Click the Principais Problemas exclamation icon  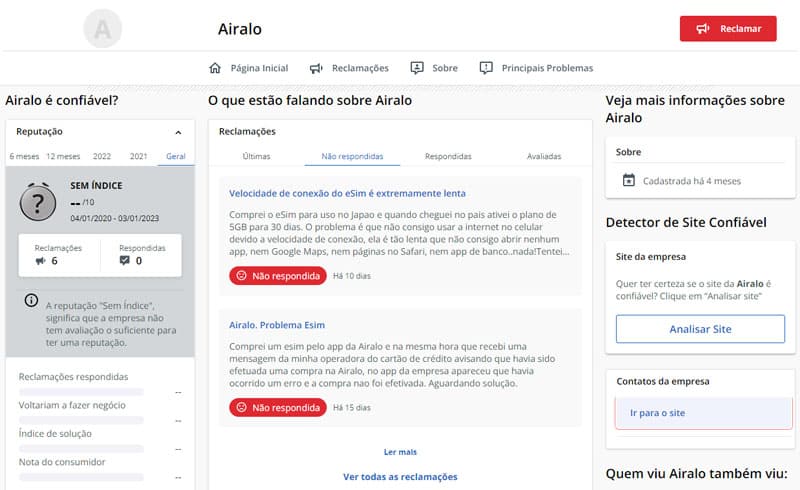coord(486,68)
